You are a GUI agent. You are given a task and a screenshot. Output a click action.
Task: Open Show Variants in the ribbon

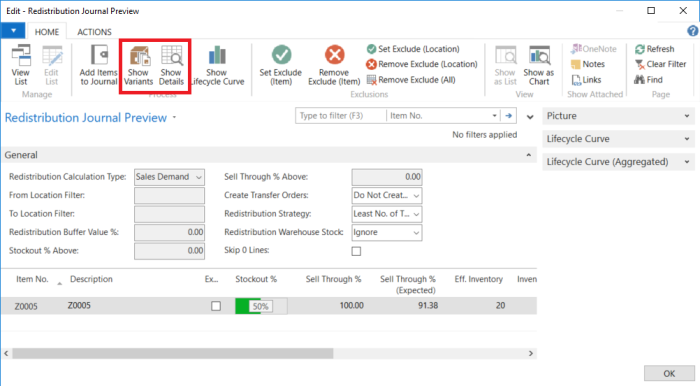pos(138,66)
